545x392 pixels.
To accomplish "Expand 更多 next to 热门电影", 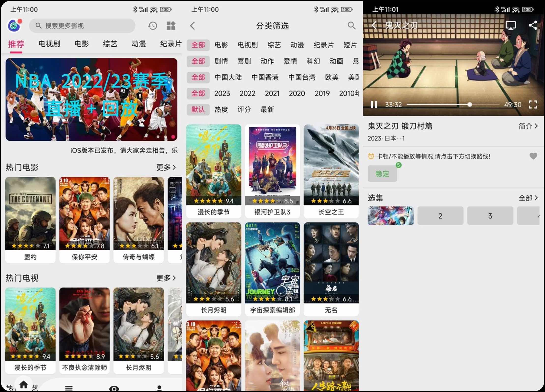I will (x=166, y=168).
